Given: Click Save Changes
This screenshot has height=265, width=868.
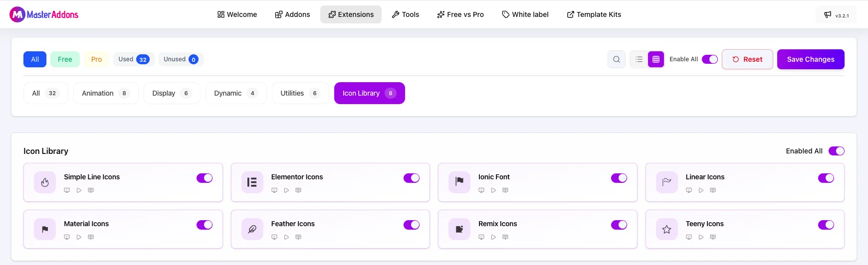Looking at the screenshot, I should [x=811, y=59].
